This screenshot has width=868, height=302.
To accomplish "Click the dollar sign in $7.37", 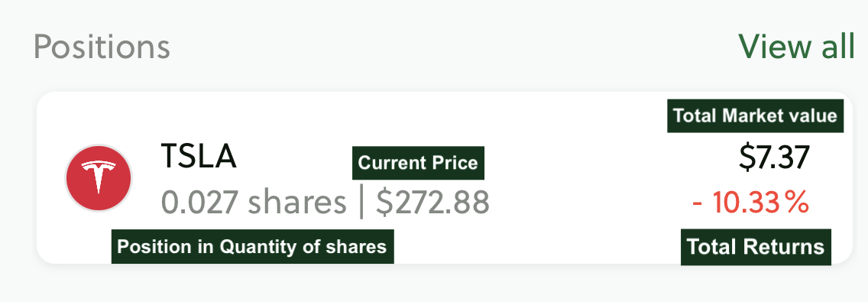I will coord(747,157).
